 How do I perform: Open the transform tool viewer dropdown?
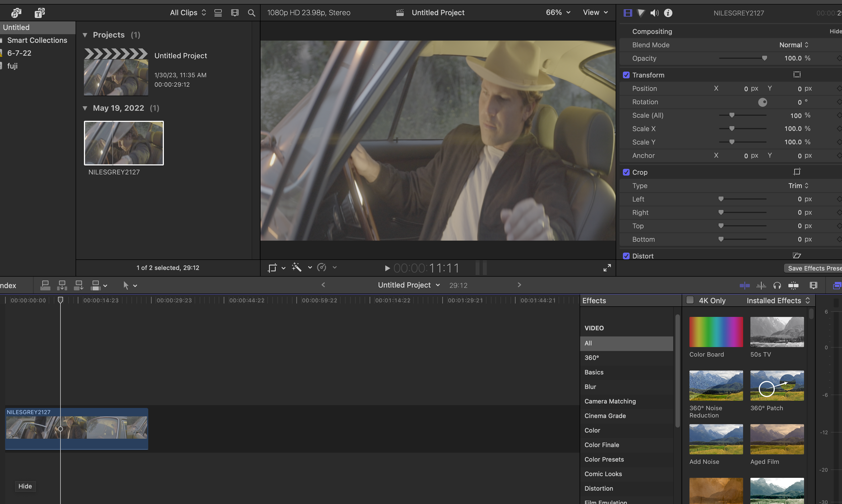pos(283,268)
